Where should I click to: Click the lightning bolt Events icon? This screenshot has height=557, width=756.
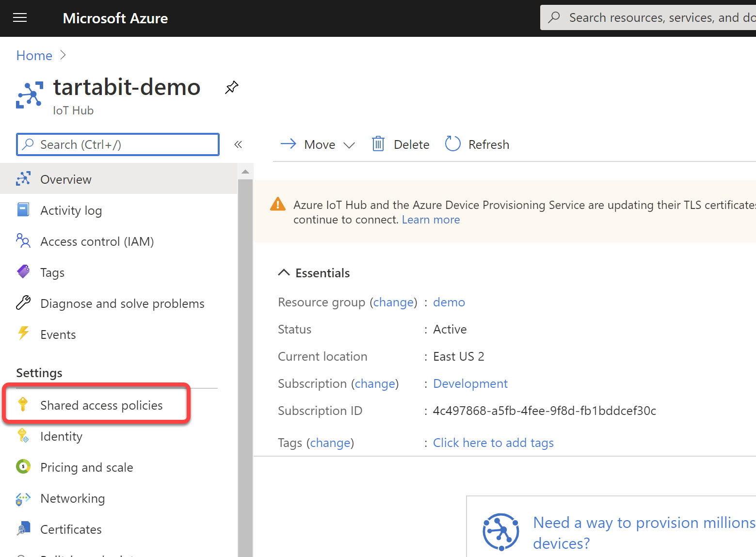point(23,334)
